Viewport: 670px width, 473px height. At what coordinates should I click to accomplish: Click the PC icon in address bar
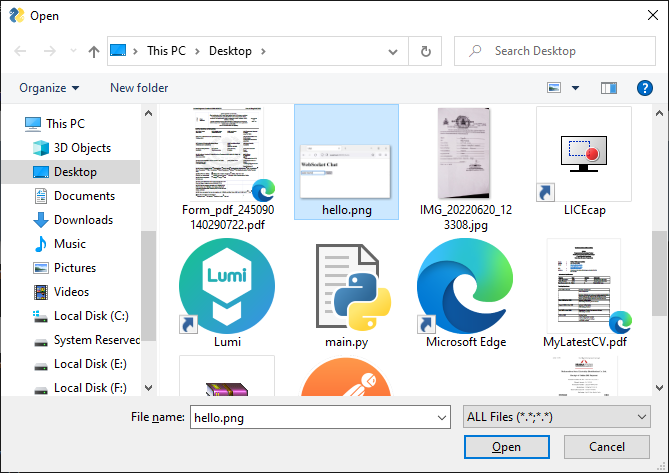pos(118,51)
